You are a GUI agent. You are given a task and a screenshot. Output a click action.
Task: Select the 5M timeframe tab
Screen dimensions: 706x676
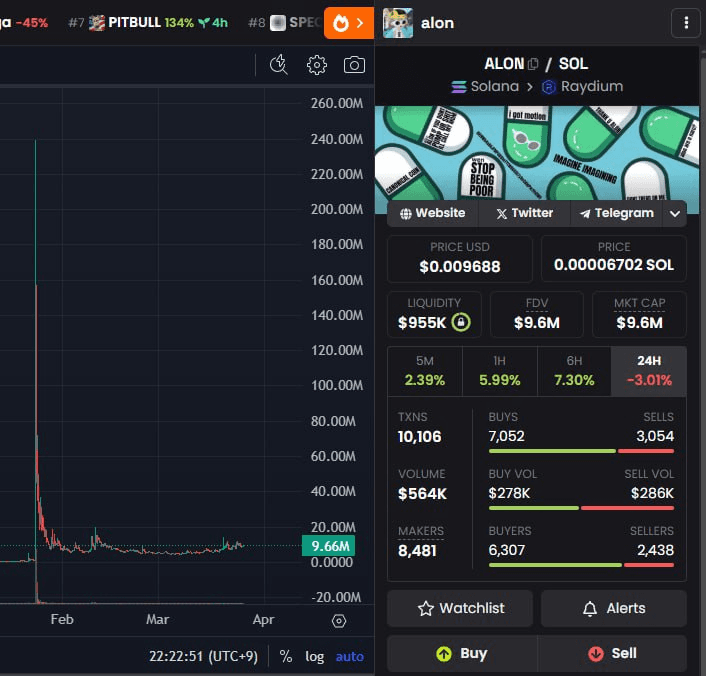tap(425, 371)
